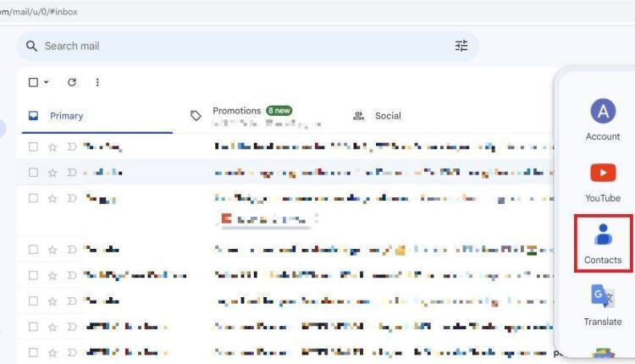Open the select dropdown arrow beside checkbox
This screenshot has height=364, width=635.
47,83
